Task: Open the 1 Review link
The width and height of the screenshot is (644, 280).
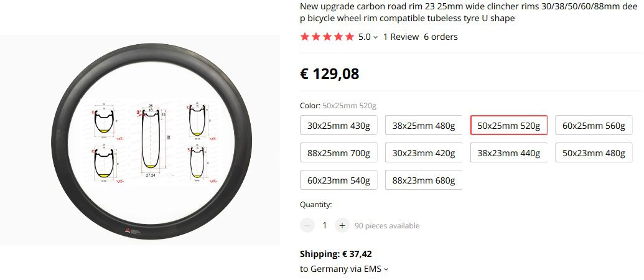Action: coord(401,37)
